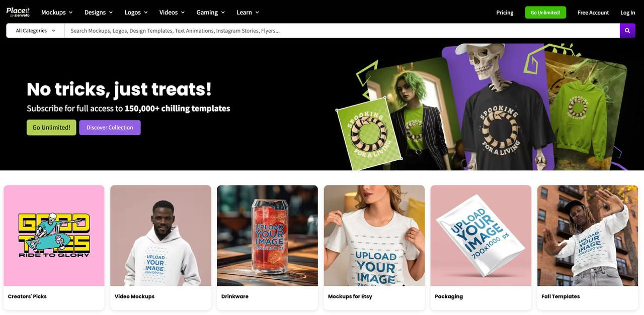Open the Creators' Picks category thumbnail

pos(54,236)
